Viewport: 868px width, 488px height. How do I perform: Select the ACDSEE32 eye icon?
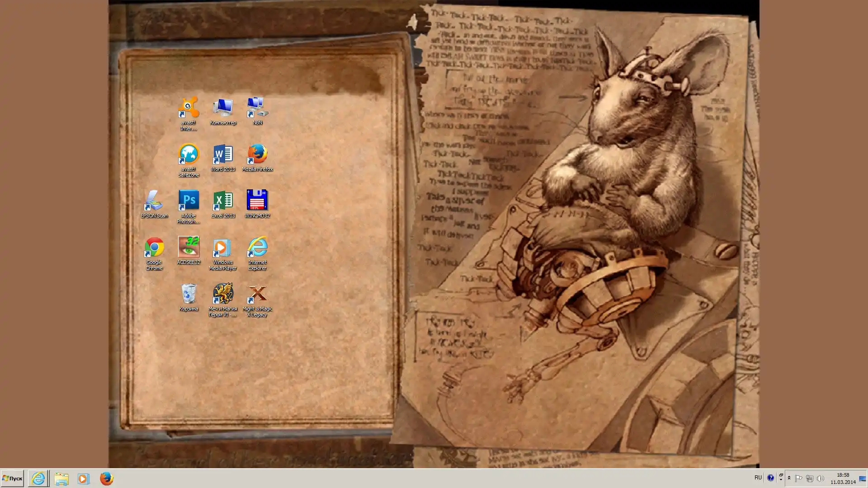coord(189,247)
